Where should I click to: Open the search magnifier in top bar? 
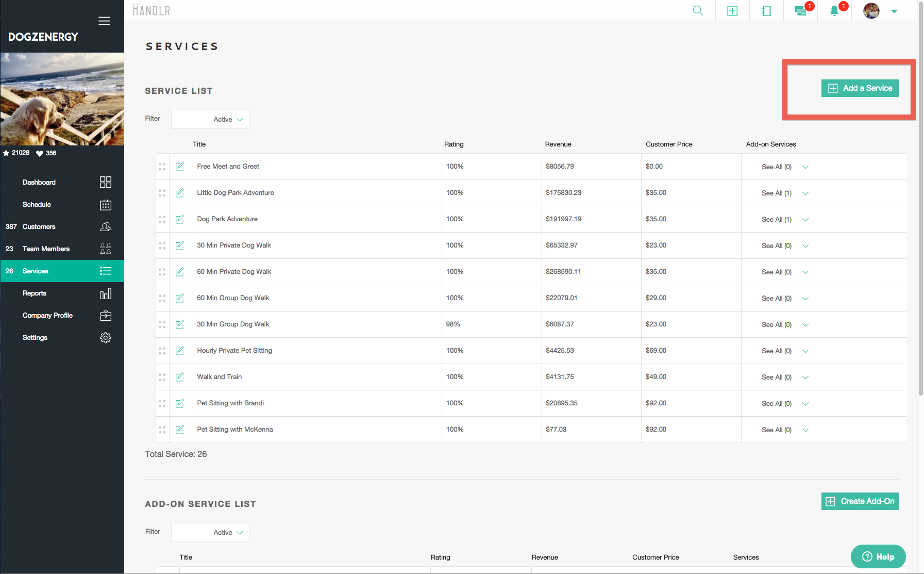coord(698,11)
